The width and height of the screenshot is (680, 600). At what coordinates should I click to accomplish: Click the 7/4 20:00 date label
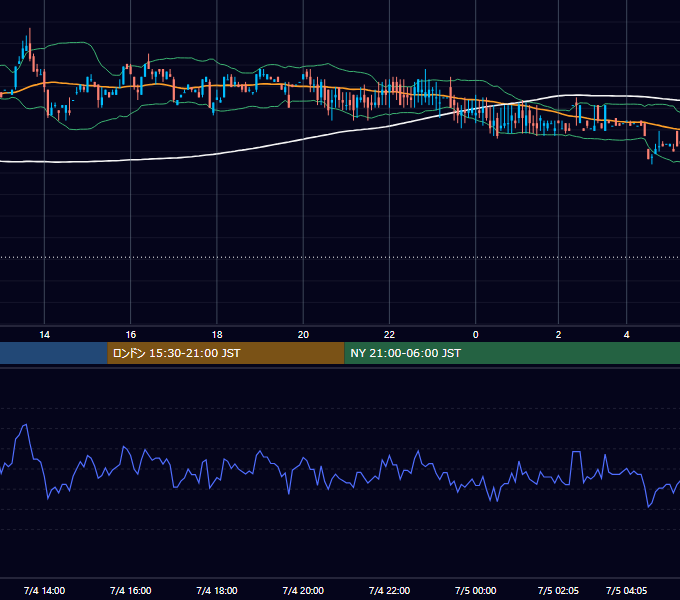[x=303, y=590]
